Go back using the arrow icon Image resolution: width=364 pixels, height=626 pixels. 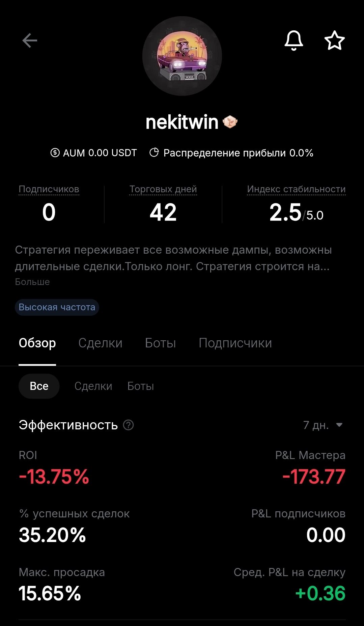click(30, 41)
